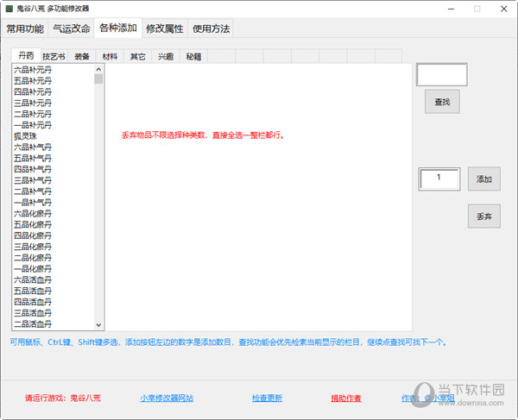
Task: Select 一品补元丹 in the list
Action: click(x=33, y=125)
